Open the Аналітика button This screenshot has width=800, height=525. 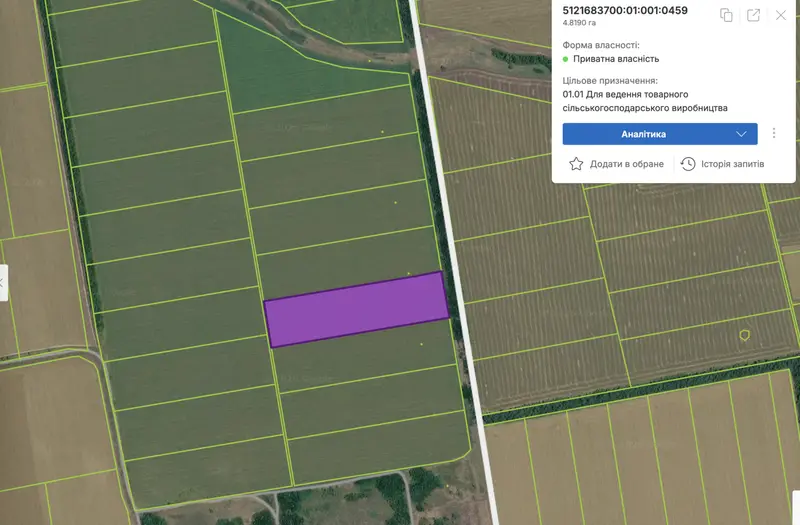(660, 134)
